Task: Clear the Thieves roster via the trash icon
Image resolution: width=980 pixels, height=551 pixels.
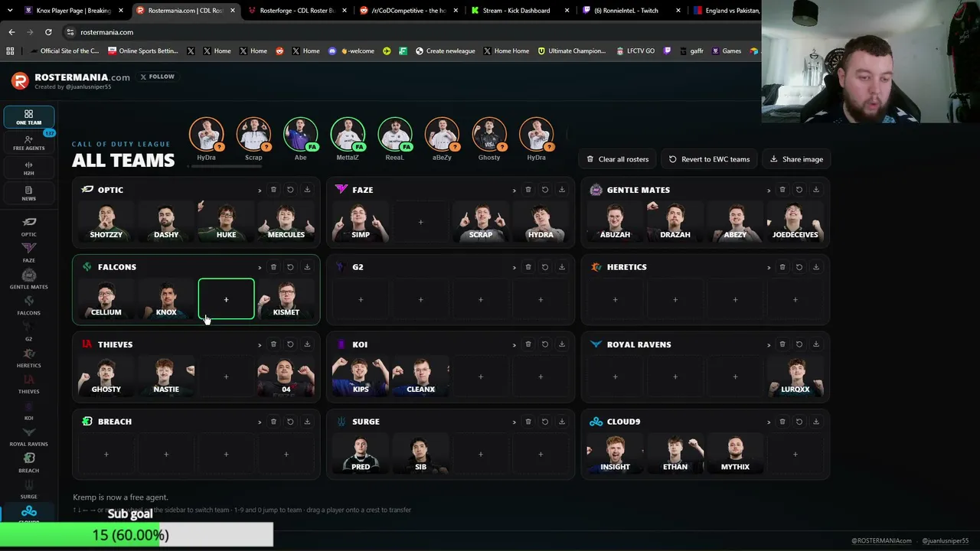Action: (x=273, y=344)
